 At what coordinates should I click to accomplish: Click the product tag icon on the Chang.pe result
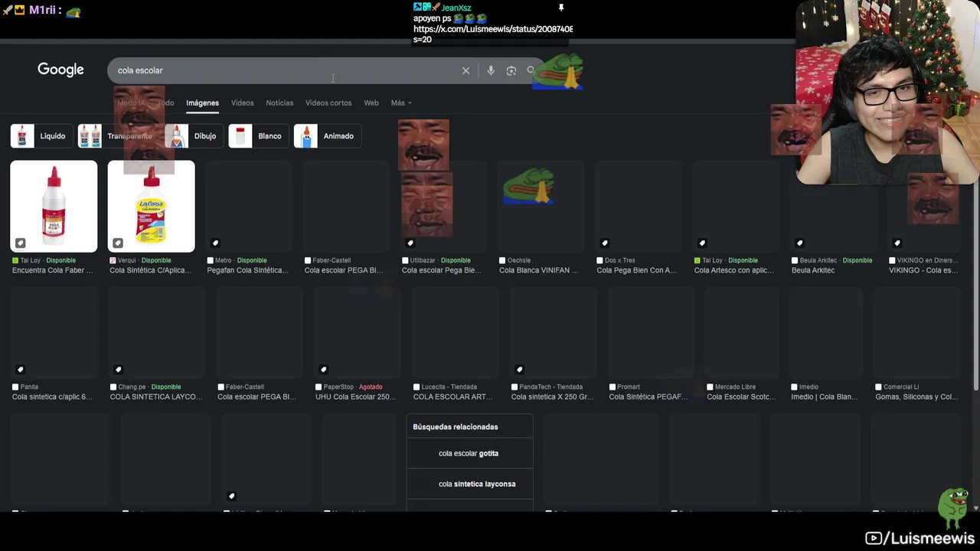coord(119,370)
